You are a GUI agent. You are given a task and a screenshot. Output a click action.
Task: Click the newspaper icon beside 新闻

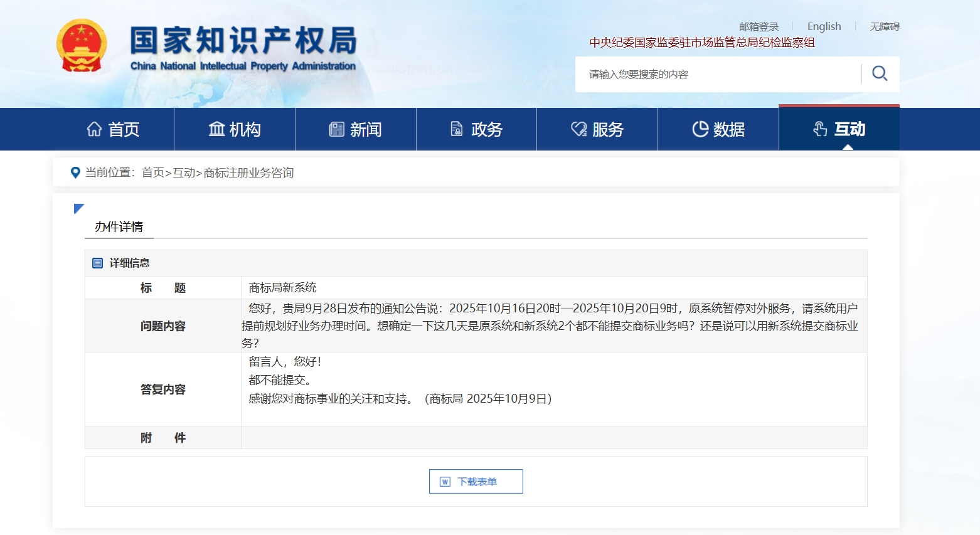click(337, 129)
